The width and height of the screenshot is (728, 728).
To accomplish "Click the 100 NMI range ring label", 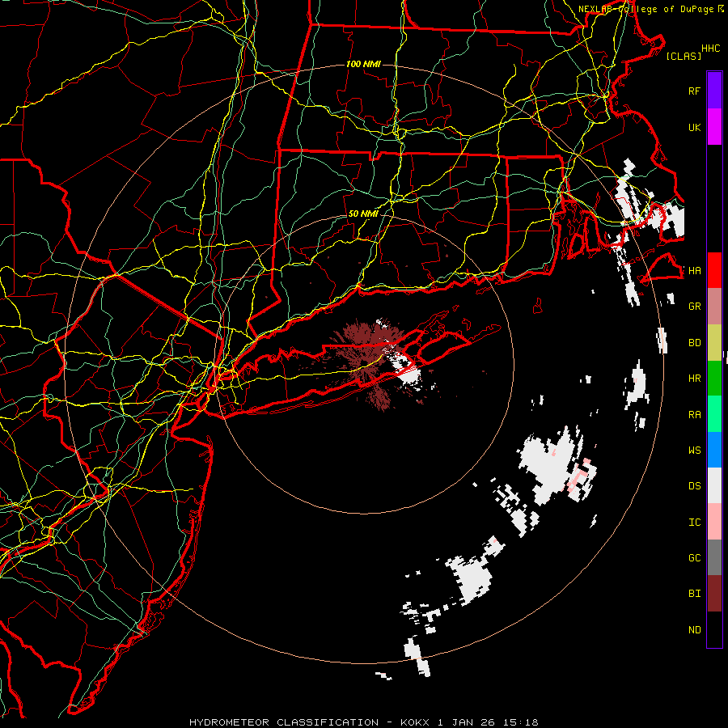I will [x=363, y=64].
